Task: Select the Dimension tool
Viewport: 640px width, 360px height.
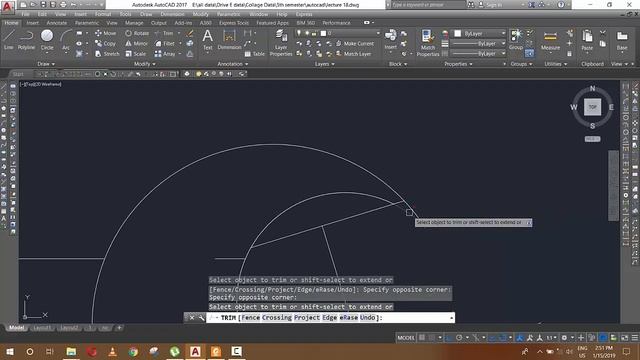Action: 229,40
